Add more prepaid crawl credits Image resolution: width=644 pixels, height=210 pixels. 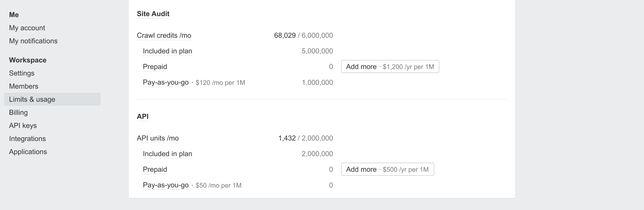pyautogui.click(x=390, y=66)
